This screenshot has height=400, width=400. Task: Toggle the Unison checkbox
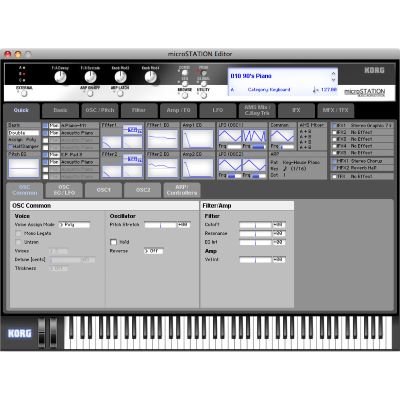18,242
